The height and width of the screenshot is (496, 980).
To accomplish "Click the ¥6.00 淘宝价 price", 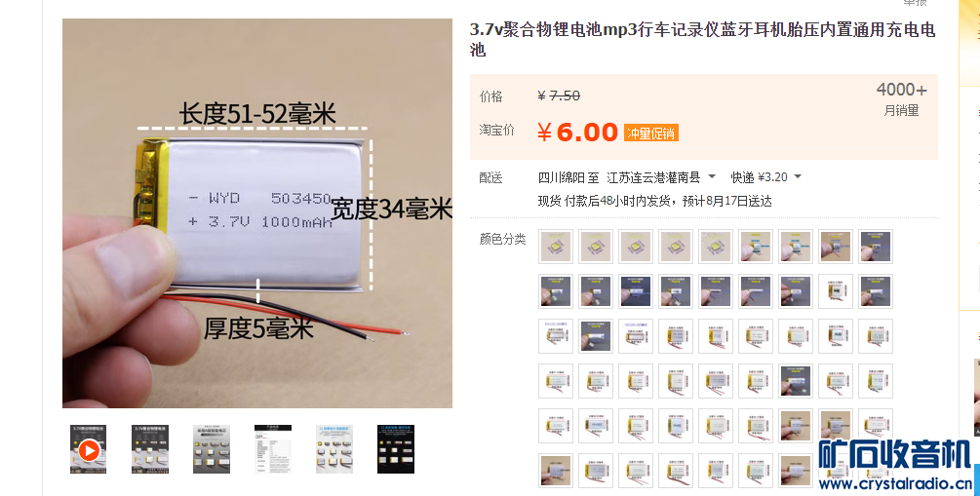I will point(577,133).
